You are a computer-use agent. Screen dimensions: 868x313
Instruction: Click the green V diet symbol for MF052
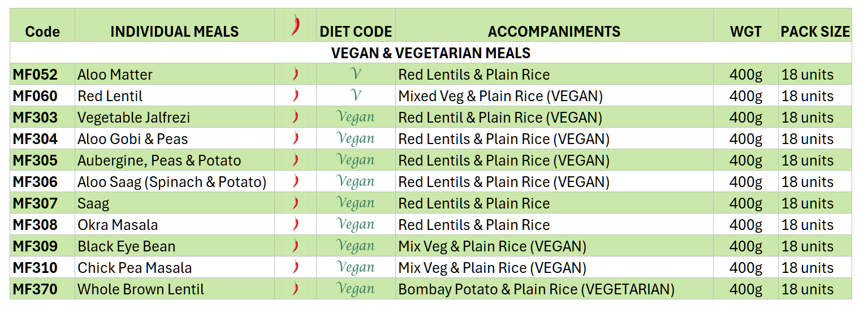(x=355, y=74)
